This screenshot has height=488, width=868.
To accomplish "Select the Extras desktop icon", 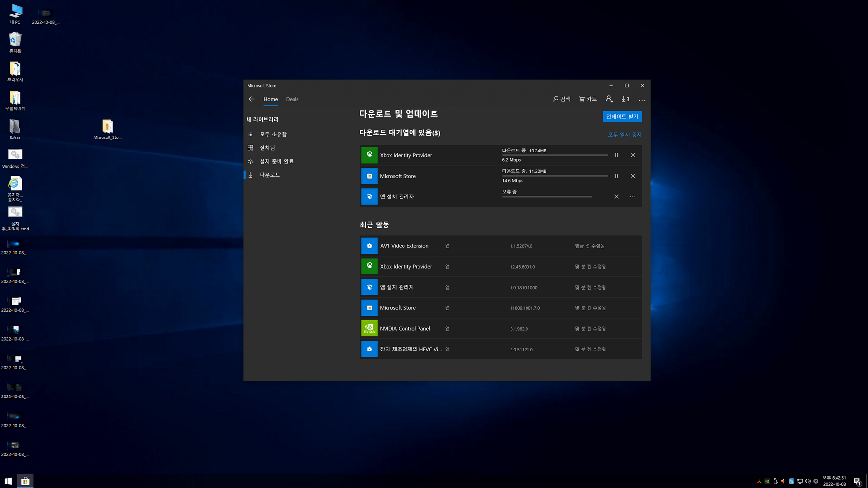I will 15,129.
